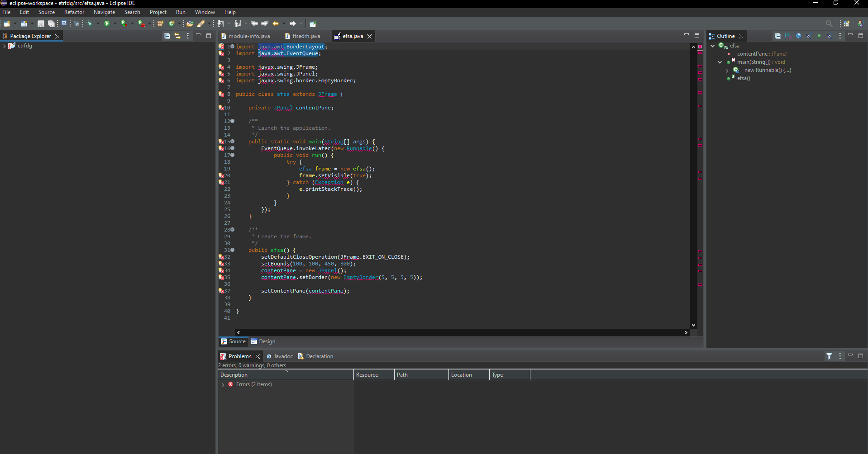The height and width of the screenshot is (454, 868).
Task: Expand the etrfdg project node
Action: [x=4, y=46]
